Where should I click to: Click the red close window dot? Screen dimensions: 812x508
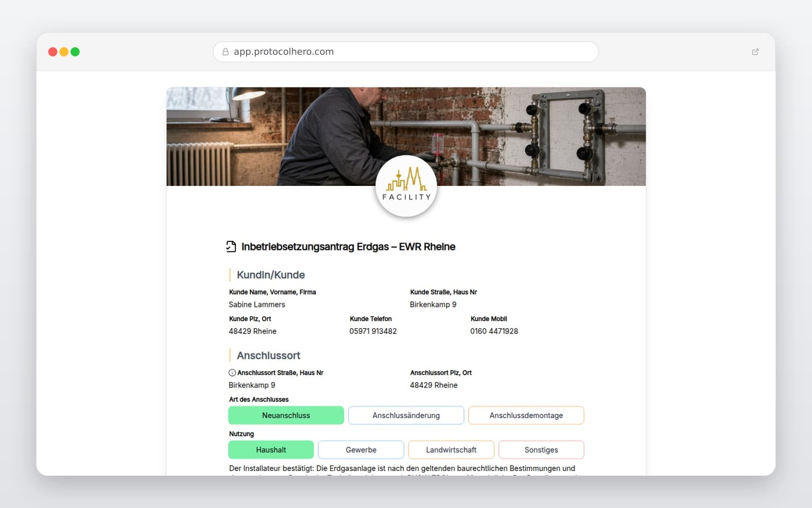pos(53,52)
